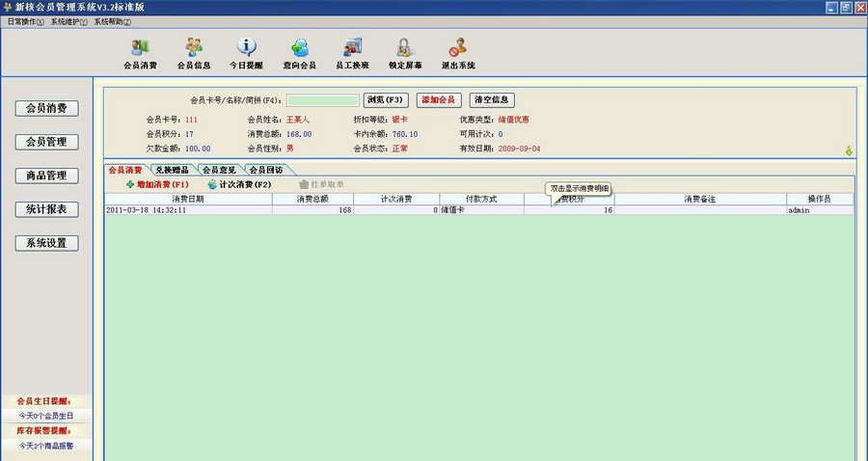Open 系统设置 from the sidebar

click(47, 243)
